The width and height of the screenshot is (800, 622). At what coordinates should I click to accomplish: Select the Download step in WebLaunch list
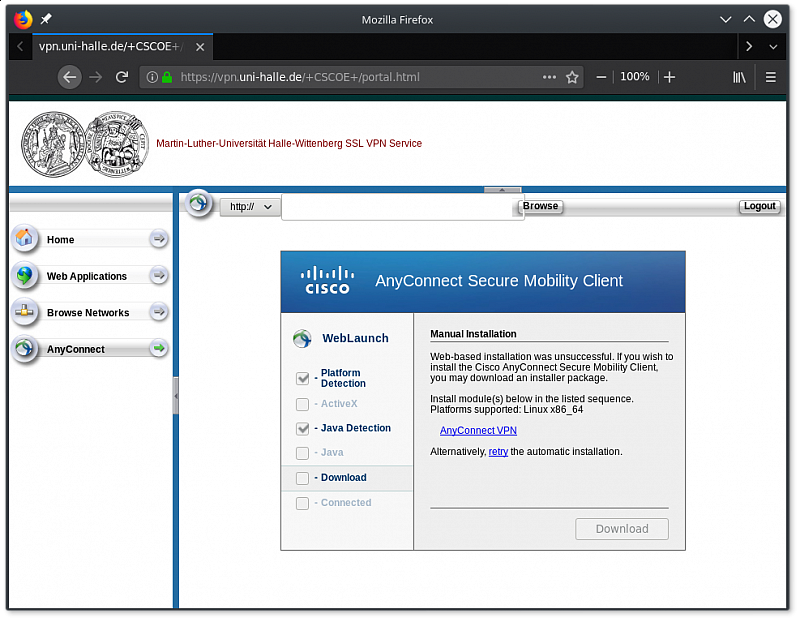tap(347, 478)
